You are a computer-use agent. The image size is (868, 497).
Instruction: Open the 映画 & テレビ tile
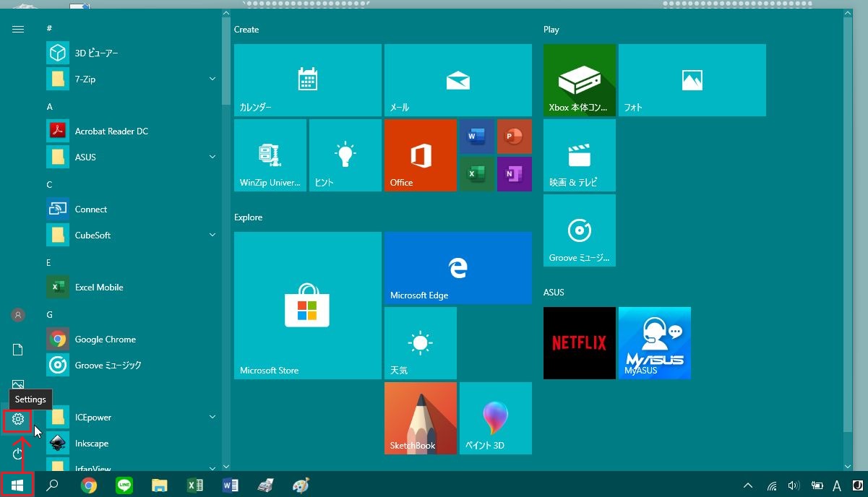click(580, 155)
